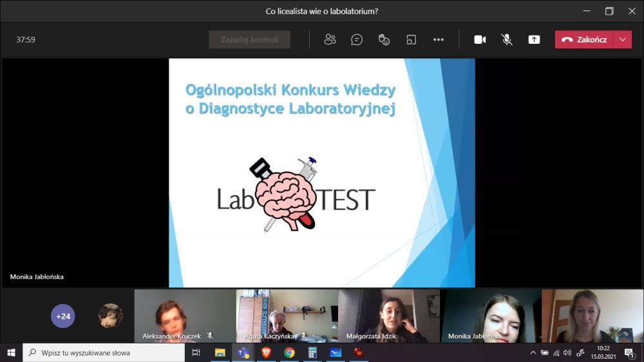The width and height of the screenshot is (644, 362).
Task: Open the Wi-Fi network tray icon
Action: [556, 352]
